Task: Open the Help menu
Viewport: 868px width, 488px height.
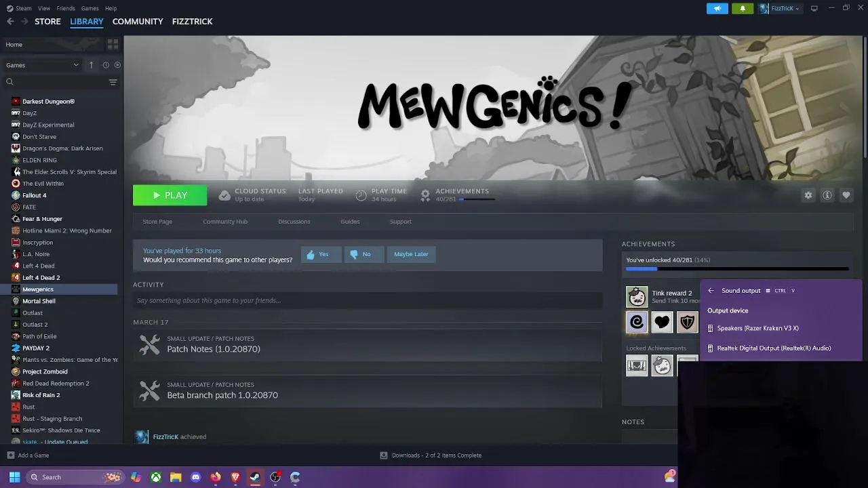Action: [x=111, y=8]
